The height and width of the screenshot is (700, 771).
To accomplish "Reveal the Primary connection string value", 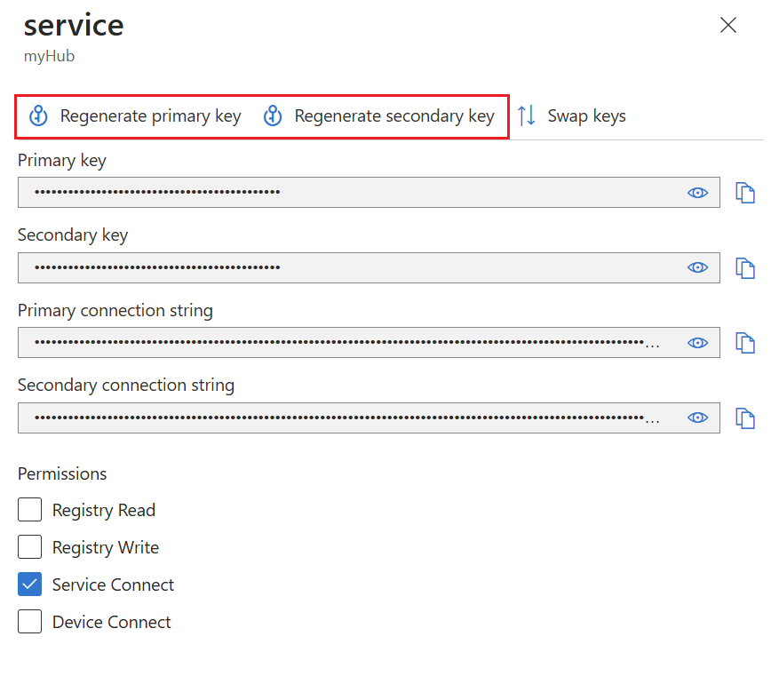I will 698,343.
